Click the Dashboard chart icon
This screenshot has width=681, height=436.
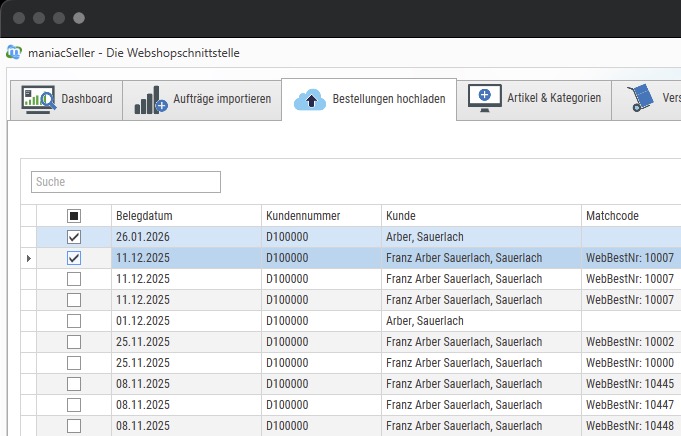tap(39, 99)
